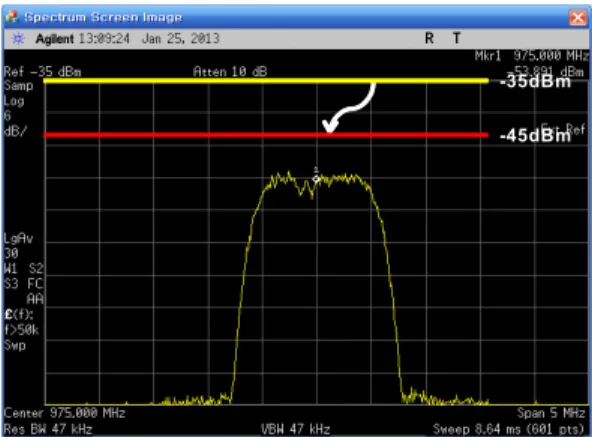Click the 'T' talk indicator
The width and height of the screenshot is (592, 437).
tap(457, 39)
